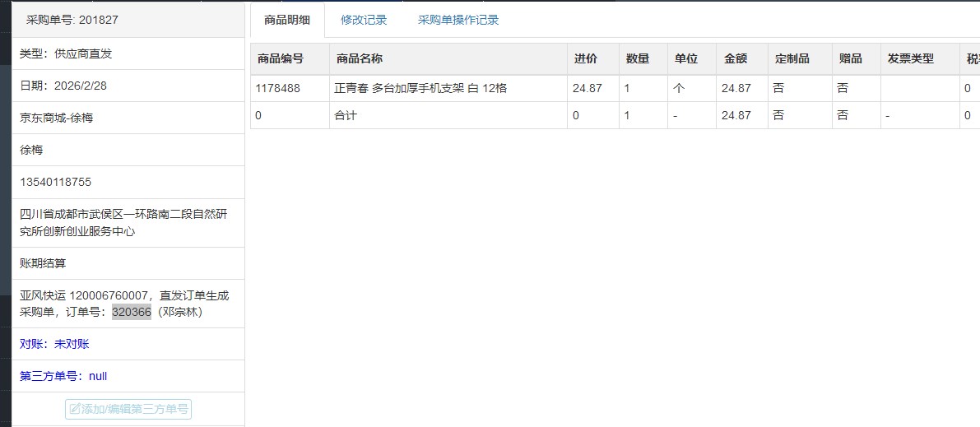Click the 发票类型 column header
The image size is (980, 427).
click(910, 58)
